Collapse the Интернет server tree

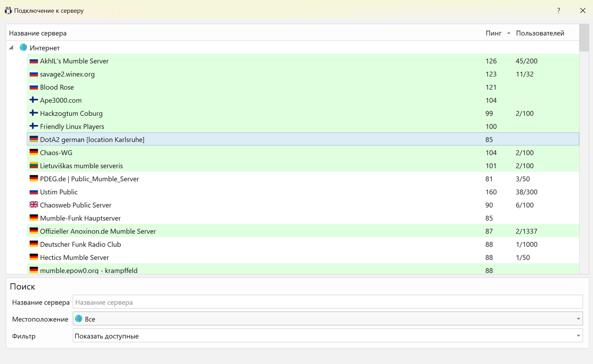click(11, 47)
